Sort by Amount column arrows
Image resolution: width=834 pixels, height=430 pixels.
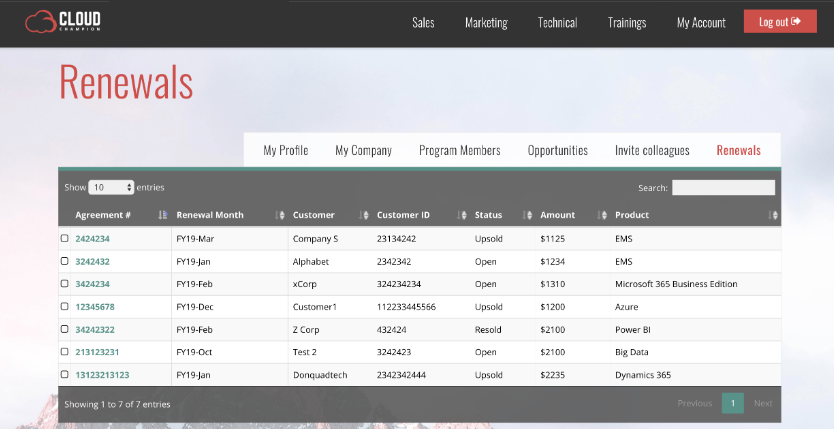(602, 215)
